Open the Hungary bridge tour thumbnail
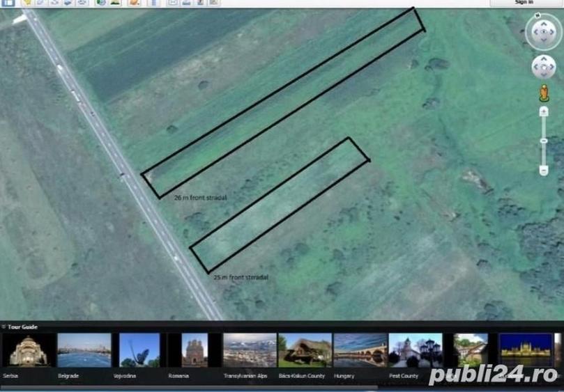 (360, 350)
